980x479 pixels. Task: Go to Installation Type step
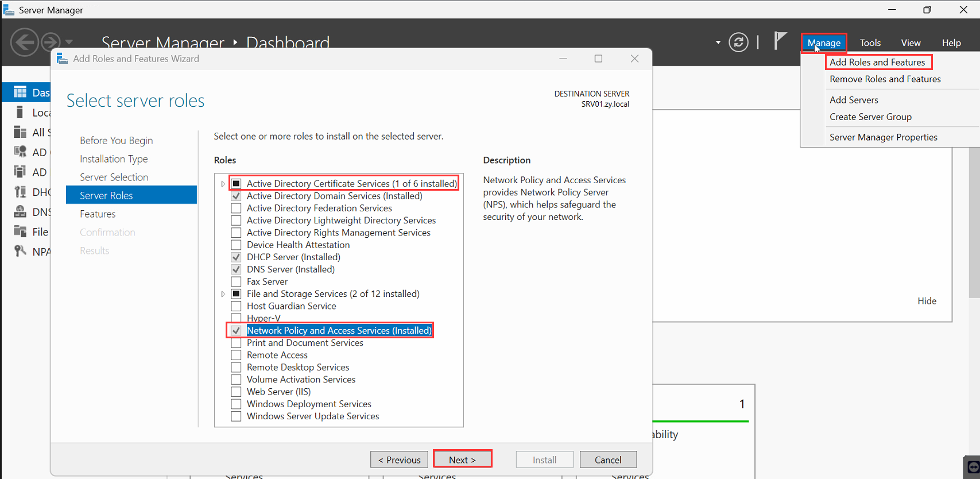[x=114, y=159]
